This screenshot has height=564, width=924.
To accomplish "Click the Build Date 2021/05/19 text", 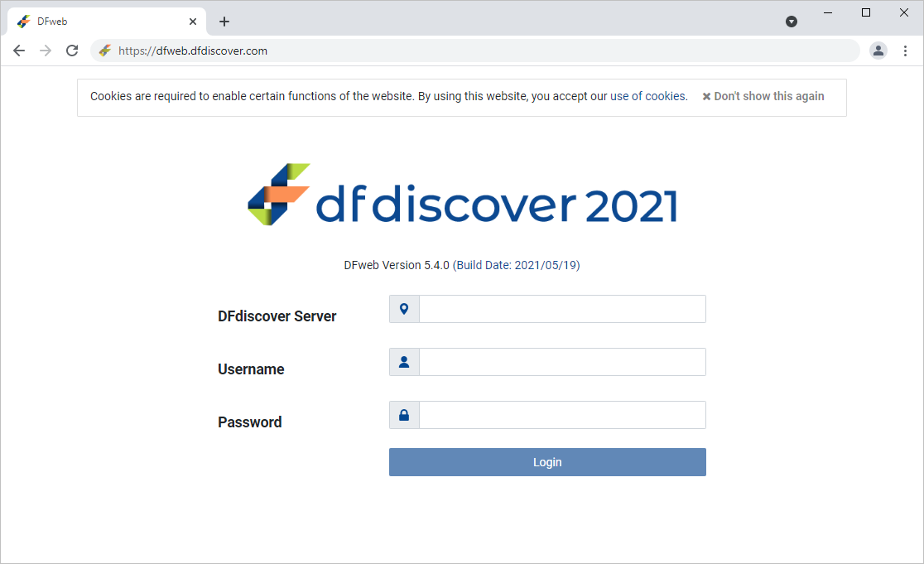I will 516,265.
